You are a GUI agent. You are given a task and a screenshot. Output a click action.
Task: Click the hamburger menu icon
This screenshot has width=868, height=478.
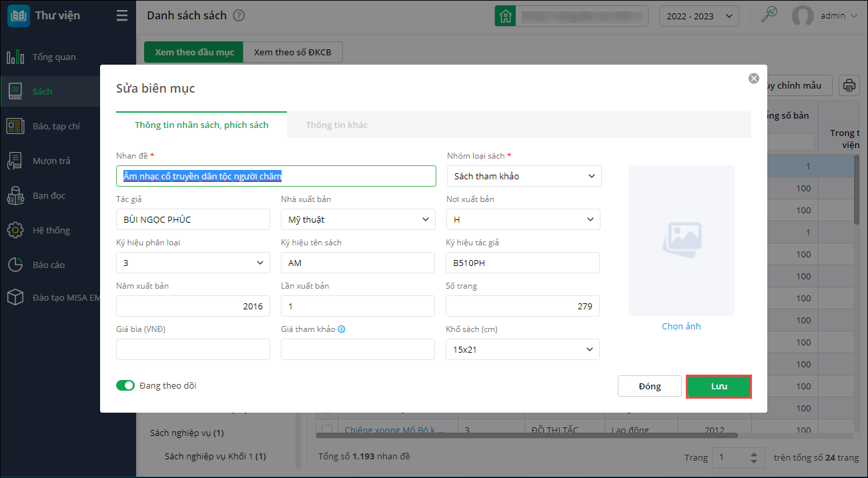(x=121, y=15)
